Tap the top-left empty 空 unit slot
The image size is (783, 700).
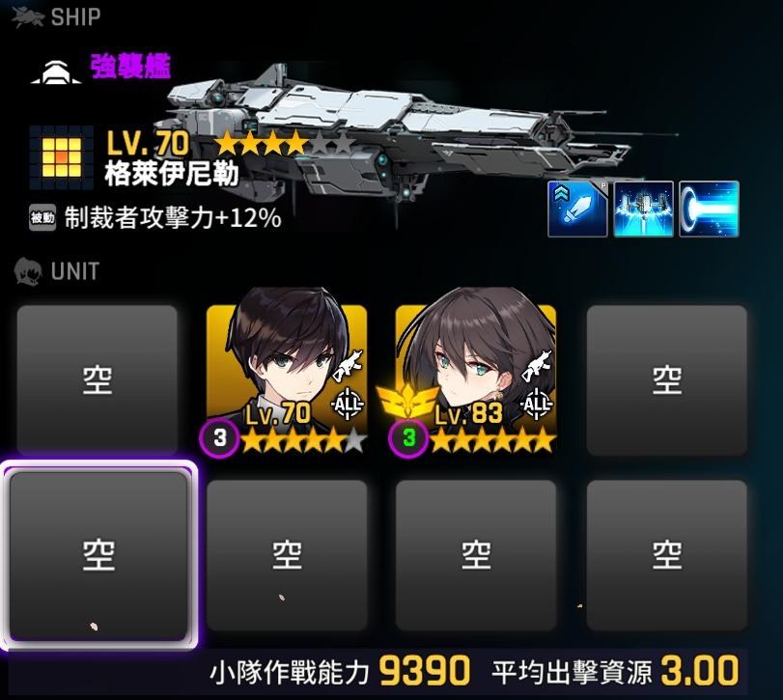tap(97, 380)
